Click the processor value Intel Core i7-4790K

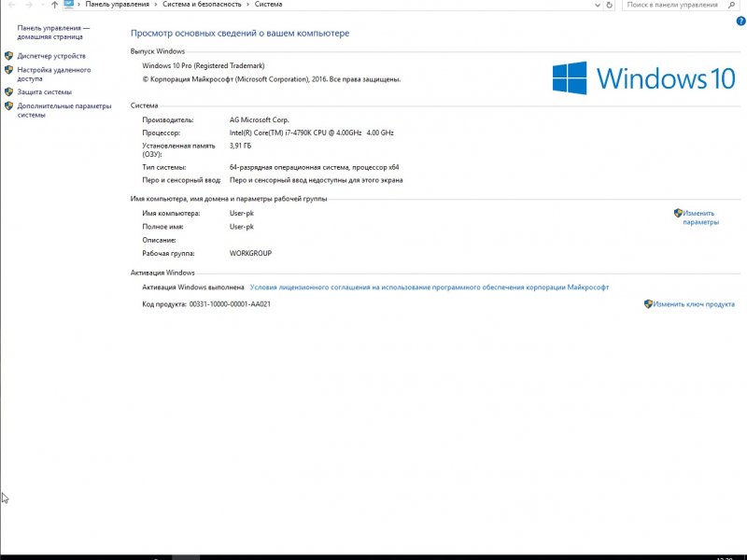pos(312,133)
